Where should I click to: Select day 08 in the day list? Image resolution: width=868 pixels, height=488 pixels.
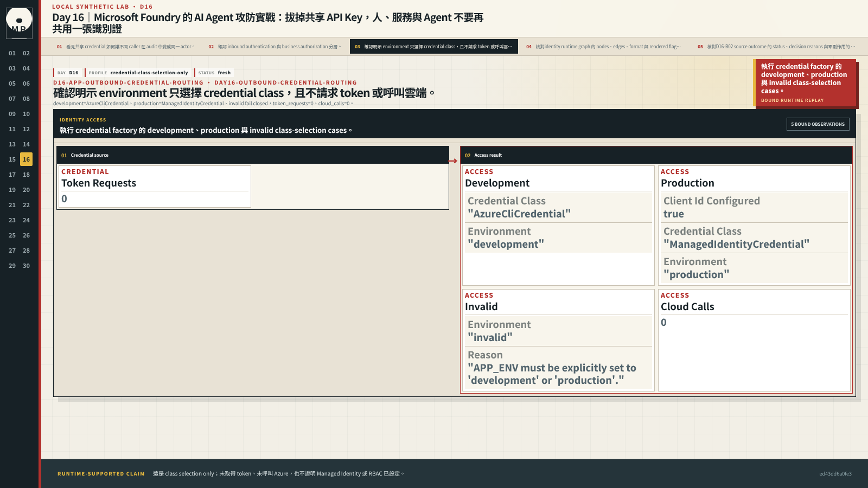(26, 99)
